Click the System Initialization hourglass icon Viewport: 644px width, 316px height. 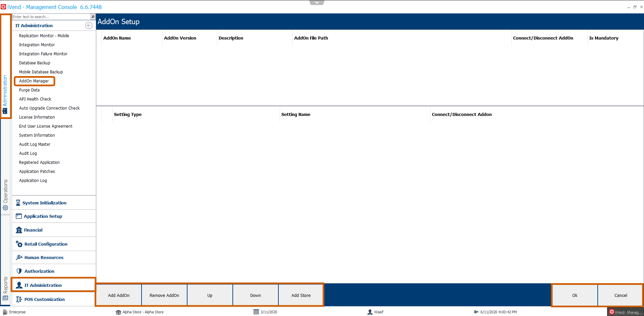pos(18,203)
